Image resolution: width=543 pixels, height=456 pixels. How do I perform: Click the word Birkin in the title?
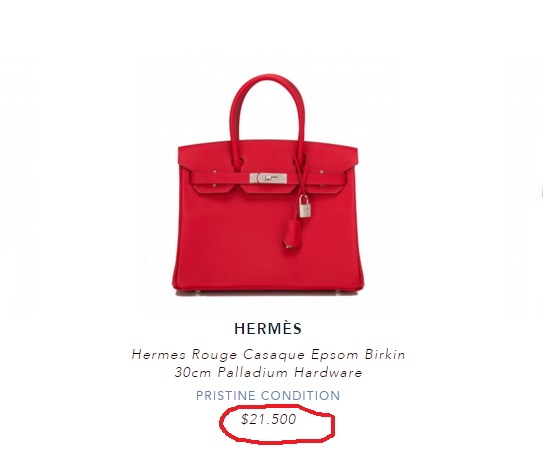(384, 355)
